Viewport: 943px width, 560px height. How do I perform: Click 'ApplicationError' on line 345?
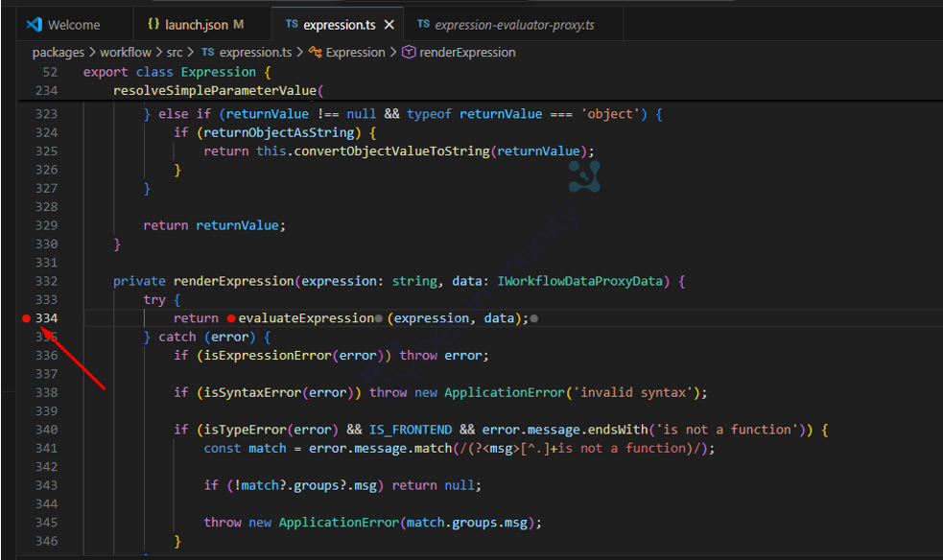(339, 523)
